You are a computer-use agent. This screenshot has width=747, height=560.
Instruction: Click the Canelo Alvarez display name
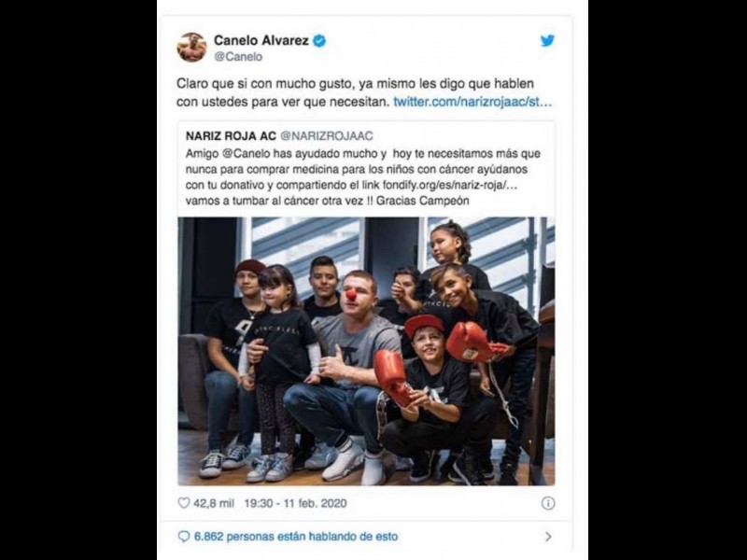[261, 40]
